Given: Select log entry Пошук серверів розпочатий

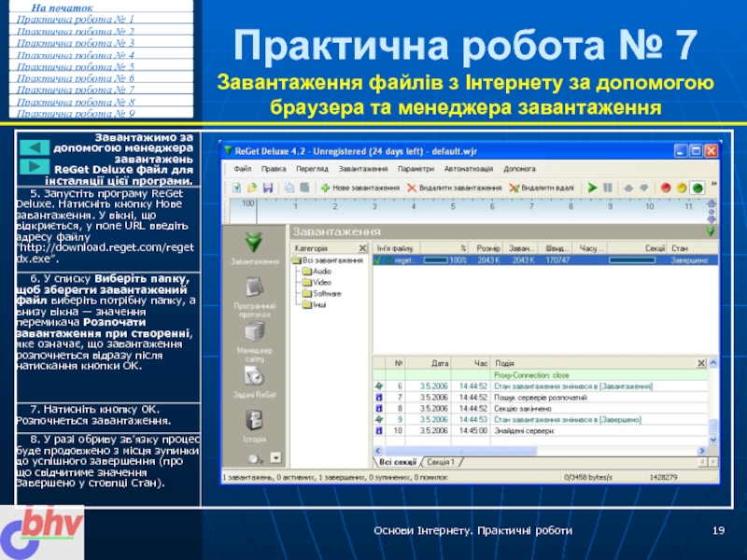Looking at the screenshot, I should pyautogui.click(x=541, y=398).
